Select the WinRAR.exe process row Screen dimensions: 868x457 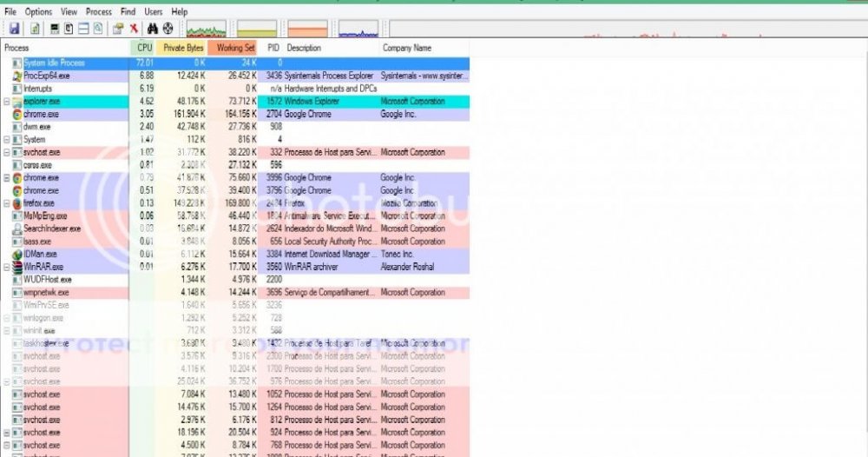(43, 267)
